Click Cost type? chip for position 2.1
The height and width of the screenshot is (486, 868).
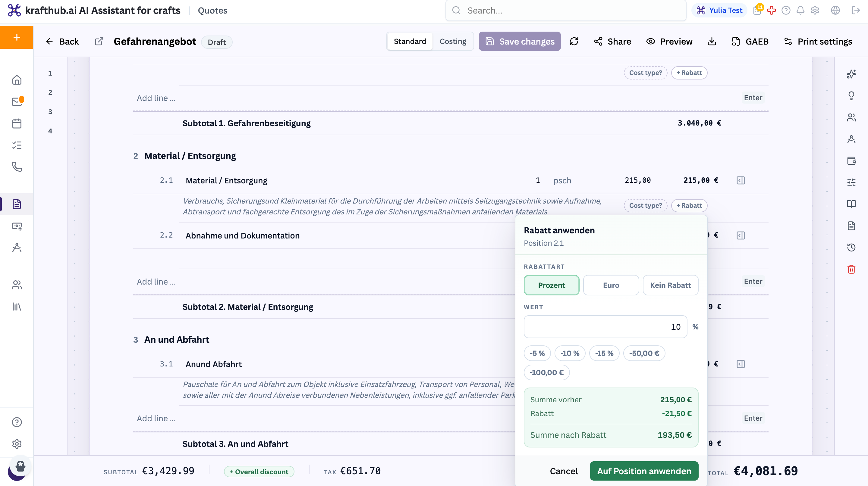click(645, 205)
